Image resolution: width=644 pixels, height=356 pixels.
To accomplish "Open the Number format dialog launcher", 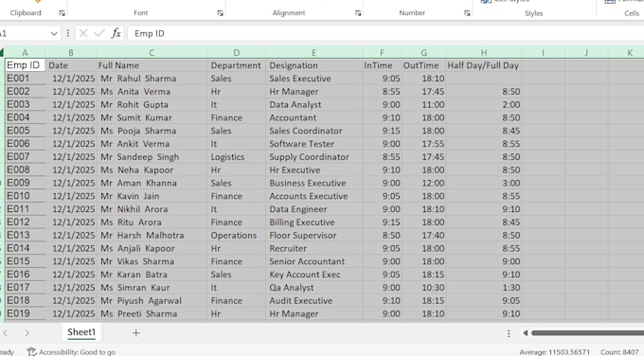I will [x=467, y=13].
